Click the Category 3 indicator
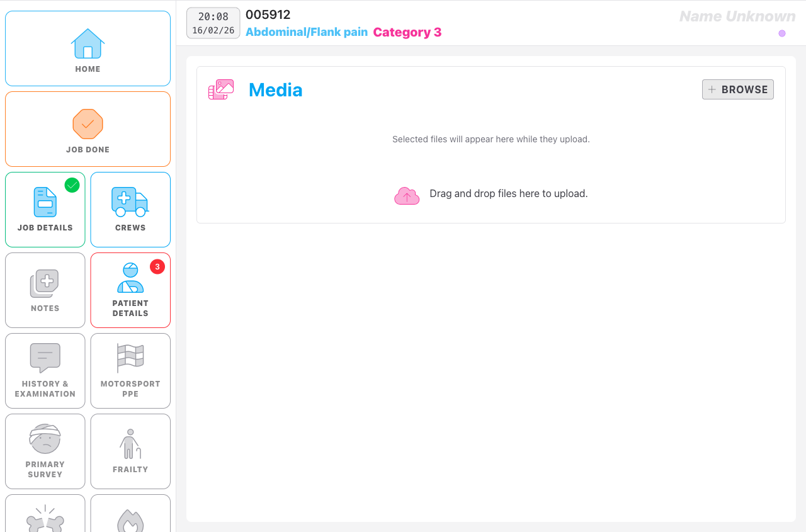Image resolution: width=806 pixels, height=532 pixels. (x=407, y=31)
